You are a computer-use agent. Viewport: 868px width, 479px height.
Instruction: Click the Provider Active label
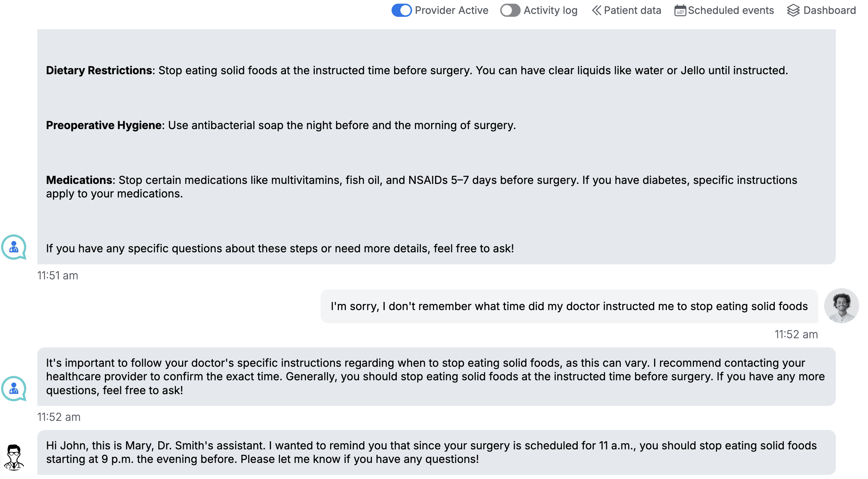click(x=452, y=10)
